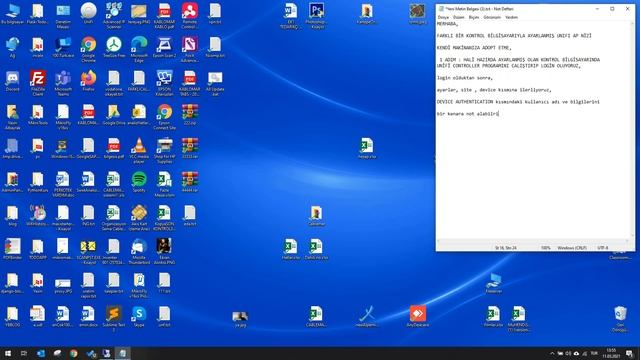Select the Hesap.xlsx Excel file on the desktop
The height and width of the screenshot is (360, 640).
[x=367, y=149]
